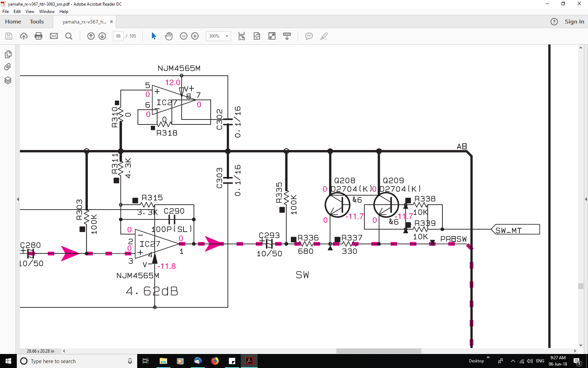588x368 pixels.
Task: Open the Edit menu
Action: (17, 12)
